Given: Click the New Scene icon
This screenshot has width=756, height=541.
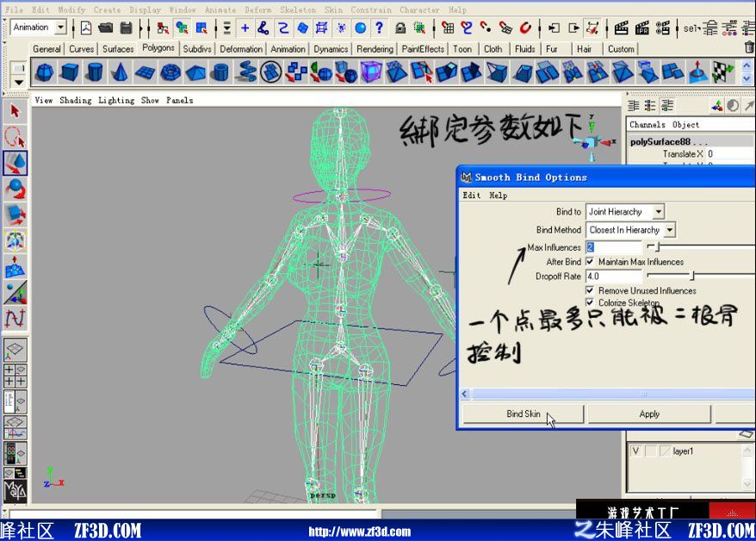Looking at the screenshot, I should (86, 28).
